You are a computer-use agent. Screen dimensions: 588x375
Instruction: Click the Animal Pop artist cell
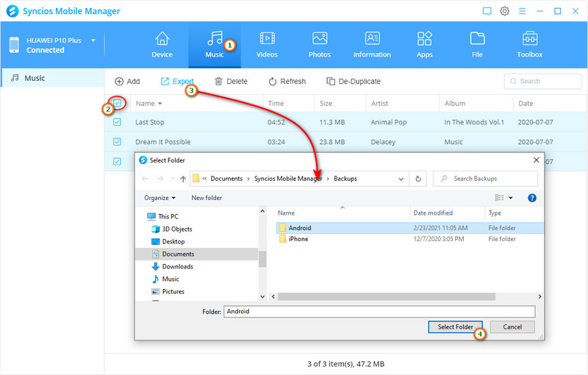(x=389, y=122)
